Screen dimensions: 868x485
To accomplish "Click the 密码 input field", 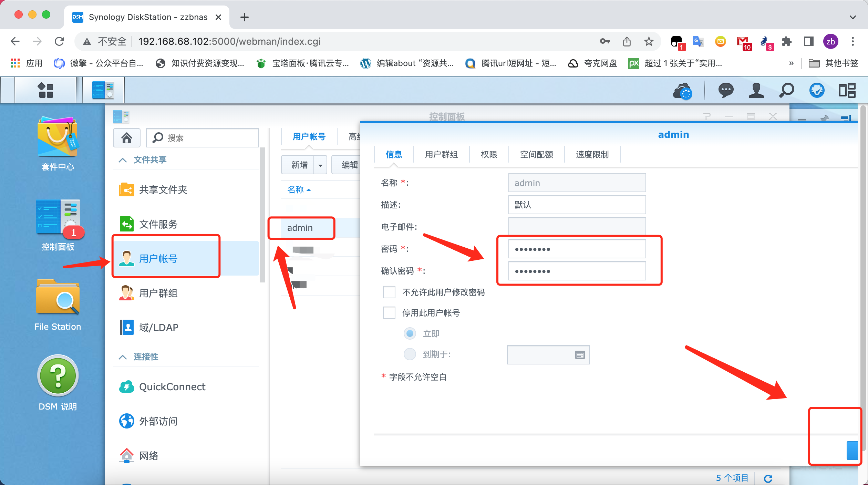I will click(575, 249).
